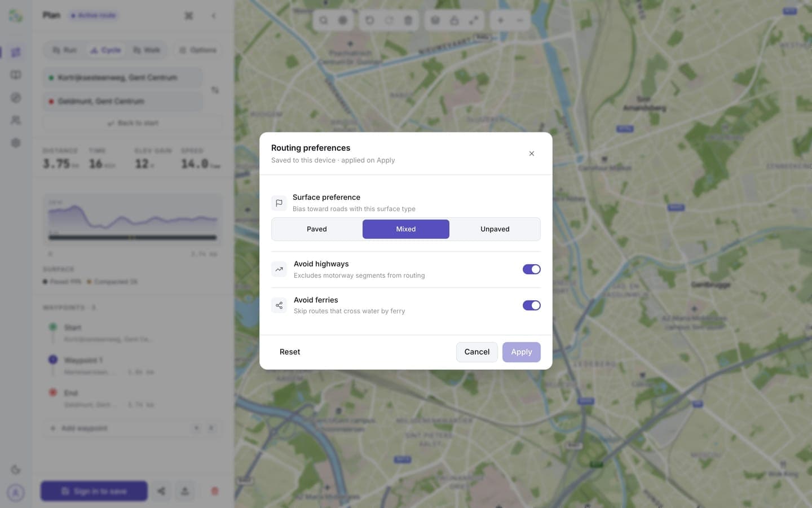The width and height of the screenshot is (812, 508).
Task: Click the "Routing preferences" dialog title
Action: (x=311, y=148)
